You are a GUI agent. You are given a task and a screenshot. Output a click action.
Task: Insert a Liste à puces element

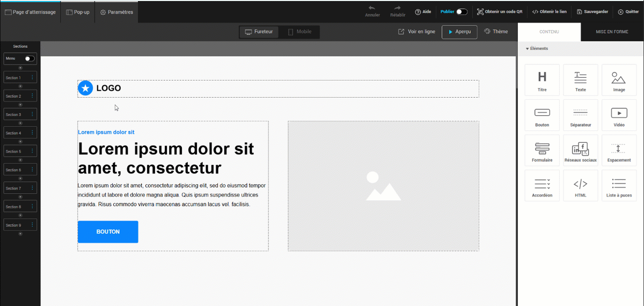pyautogui.click(x=619, y=186)
